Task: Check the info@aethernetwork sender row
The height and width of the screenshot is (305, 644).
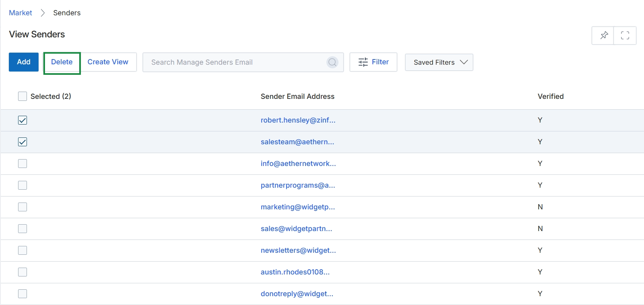Action: click(23, 164)
